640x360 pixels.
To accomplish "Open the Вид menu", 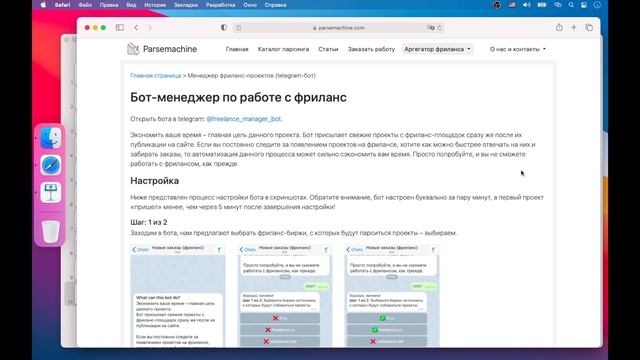I will [131, 5].
